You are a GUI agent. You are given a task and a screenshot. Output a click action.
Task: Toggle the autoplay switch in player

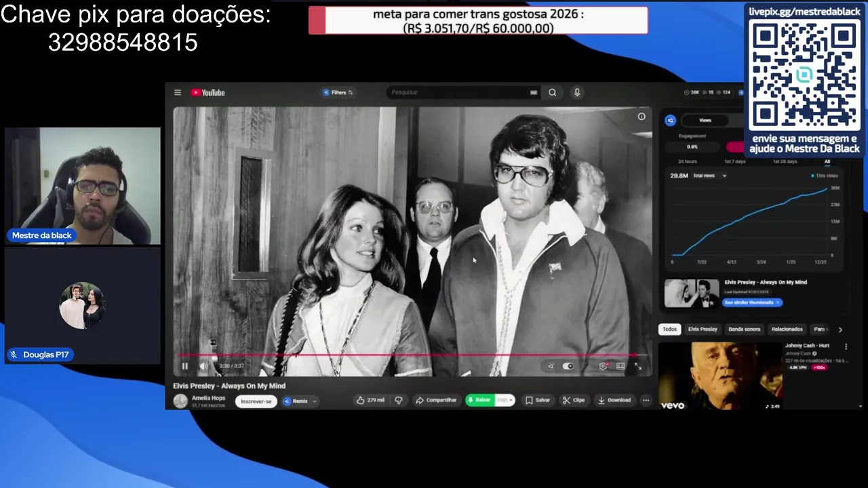568,366
